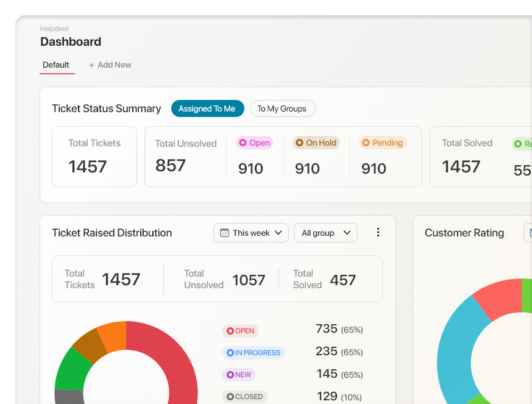Click the purple ring icon in NEW tag
Image resolution: width=532 pixels, height=404 pixels.
(230, 375)
